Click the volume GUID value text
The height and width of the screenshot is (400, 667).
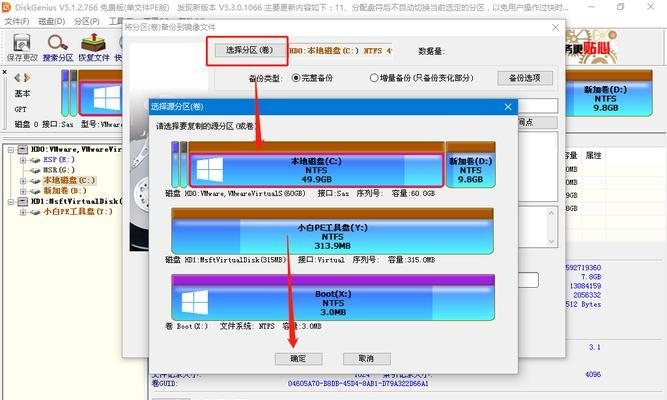(358, 383)
